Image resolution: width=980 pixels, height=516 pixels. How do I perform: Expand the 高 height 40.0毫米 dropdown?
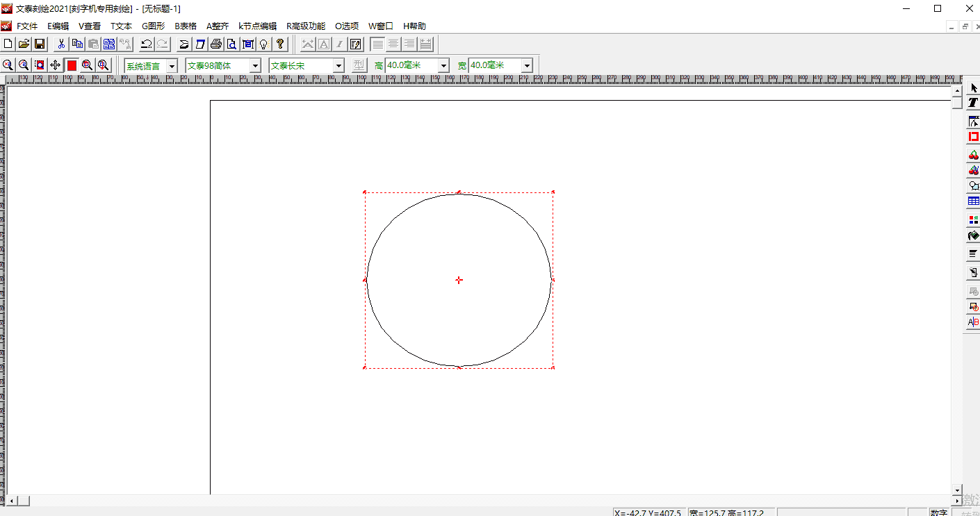pos(443,66)
